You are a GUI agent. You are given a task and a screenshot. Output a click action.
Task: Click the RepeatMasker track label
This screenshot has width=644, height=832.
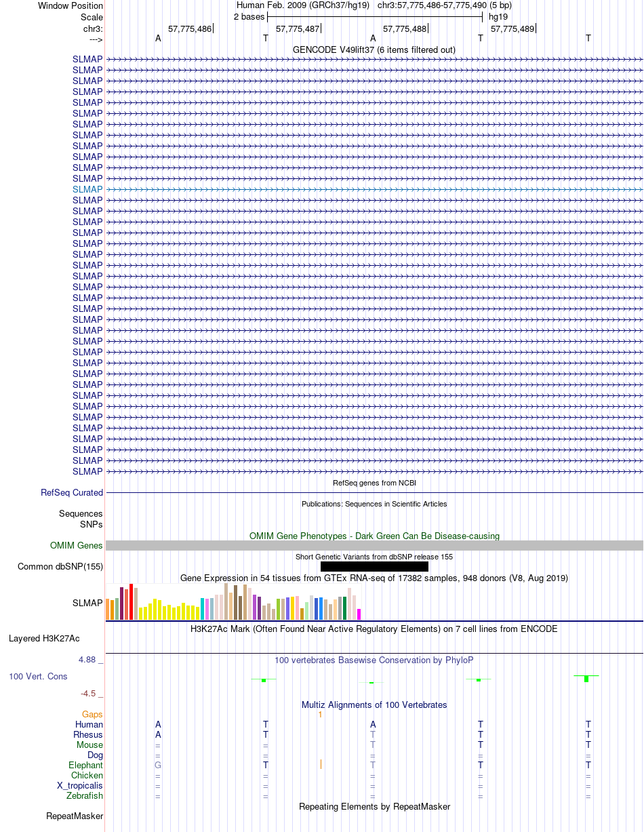75,816
